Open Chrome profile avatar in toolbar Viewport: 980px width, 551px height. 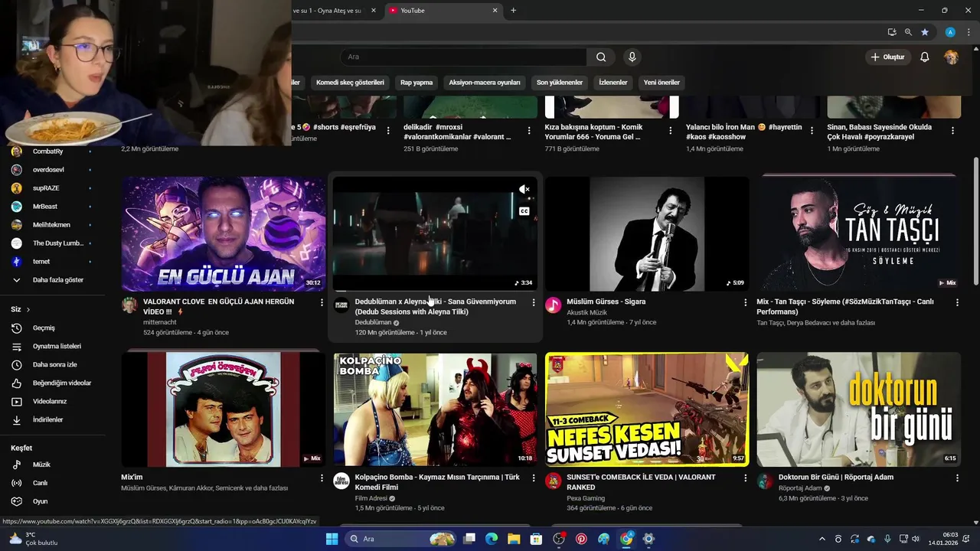click(x=950, y=32)
